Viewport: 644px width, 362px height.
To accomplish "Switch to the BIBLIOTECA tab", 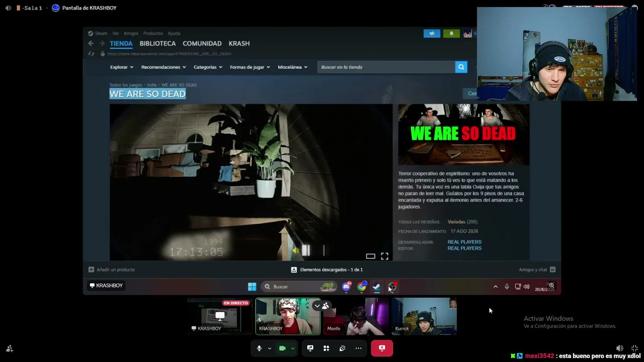I will click(157, 43).
